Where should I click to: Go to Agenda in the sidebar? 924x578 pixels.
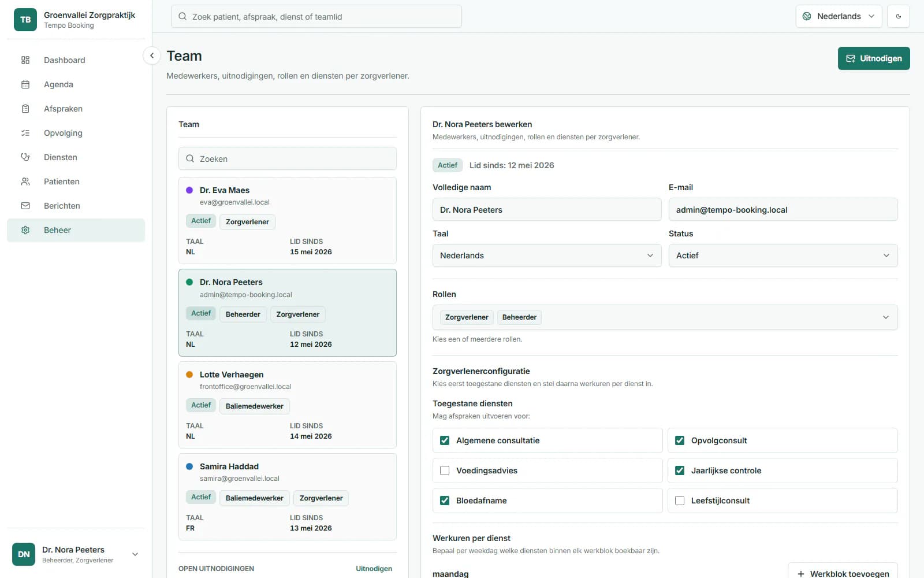point(76,84)
